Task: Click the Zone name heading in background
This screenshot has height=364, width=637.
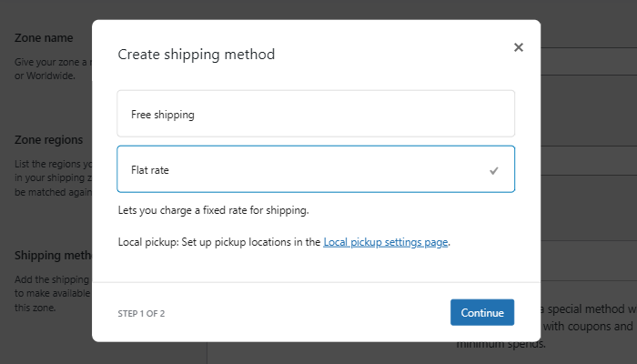Action: pos(44,38)
